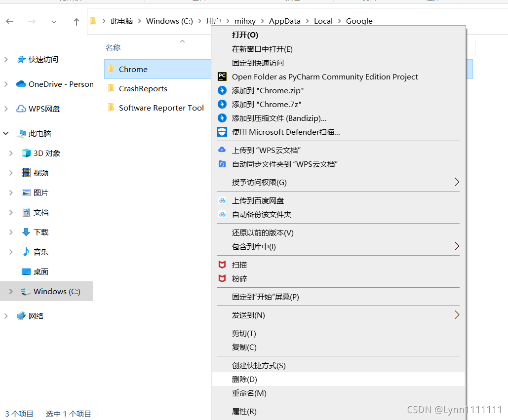This screenshot has height=420, width=508.
Task: Select 自动备份该文件夹 entry
Action: point(339,214)
